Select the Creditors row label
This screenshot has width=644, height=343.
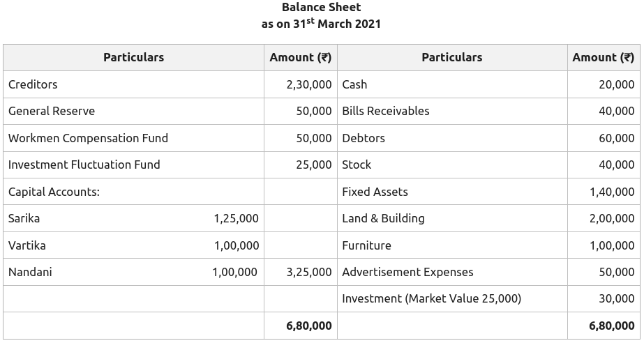[x=33, y=84]
